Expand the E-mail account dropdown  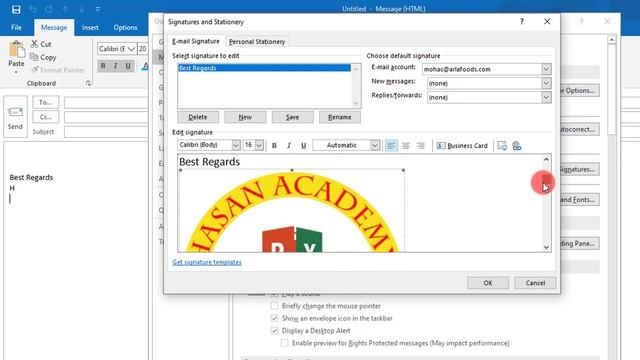pyautogui.click(x=546, y=69)
